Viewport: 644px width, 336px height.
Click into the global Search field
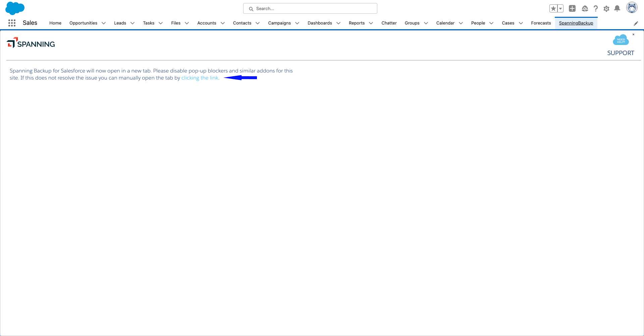click(310, 8)
